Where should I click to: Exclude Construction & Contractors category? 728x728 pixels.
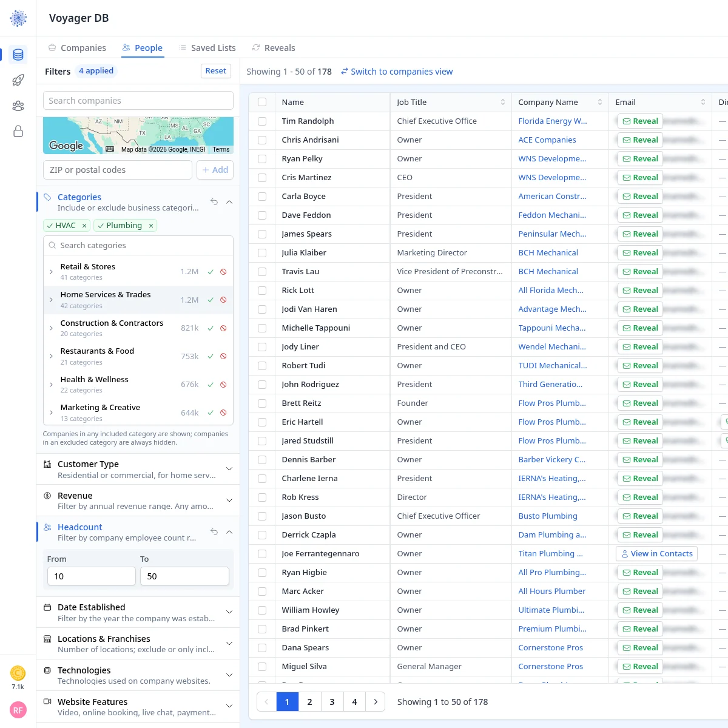(x=223, y=328)
